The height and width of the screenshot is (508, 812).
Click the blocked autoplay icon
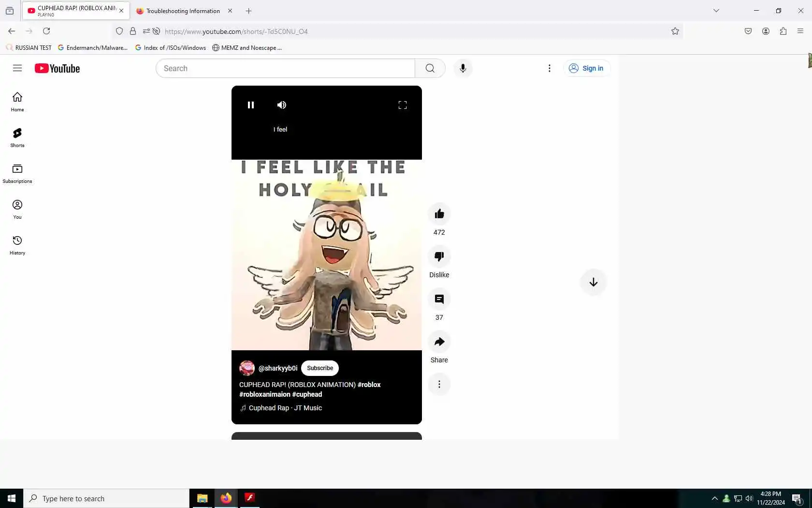click(x=156, y=31)
